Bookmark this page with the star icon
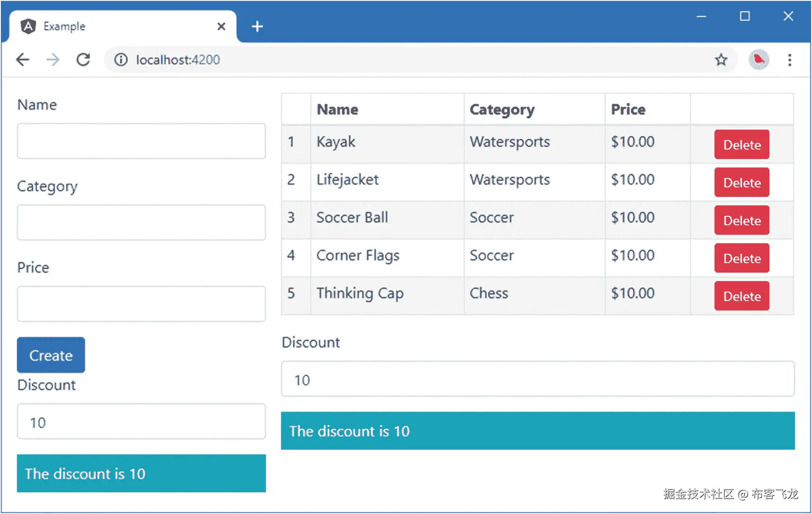 [721, 60]
